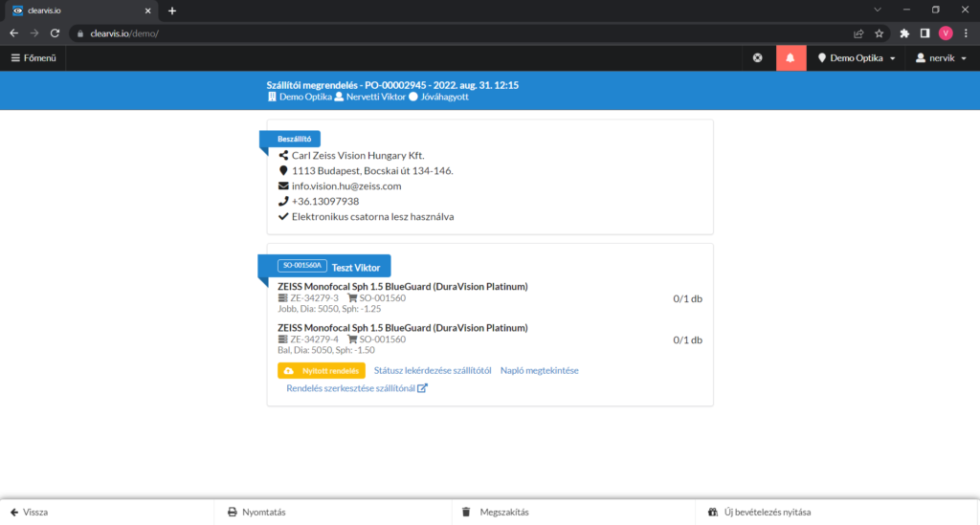980x525 pixels.
Task: Open a new browser tab with plus
Action: tap(172, 11)
